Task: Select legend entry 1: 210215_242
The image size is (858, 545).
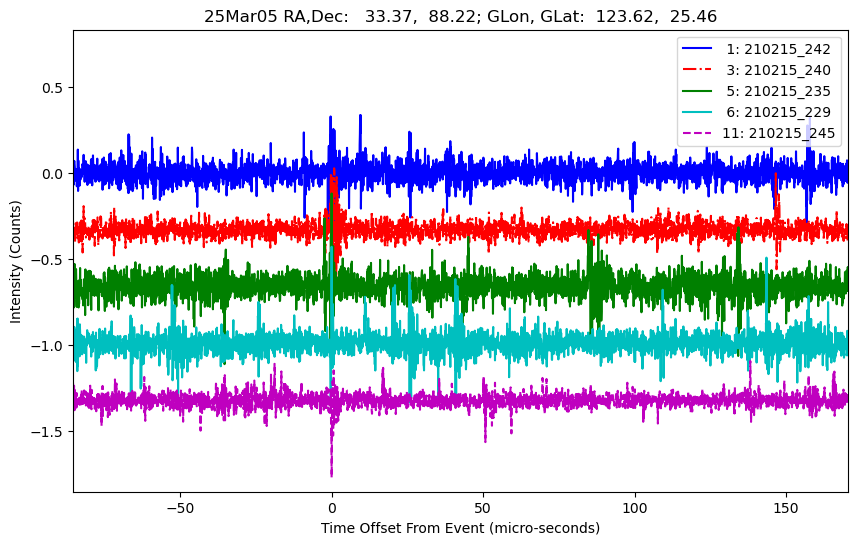Action: [757, 49]
